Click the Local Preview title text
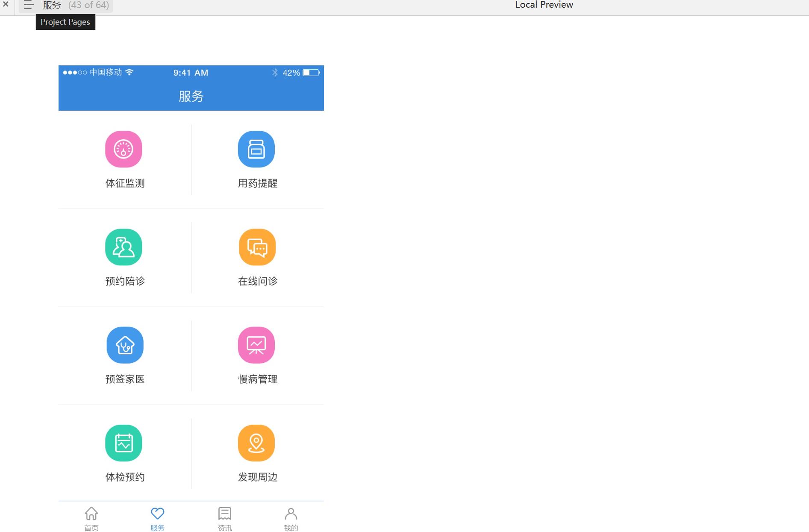Viewport: 809px width, 532px height. click(x=544, y=5)
